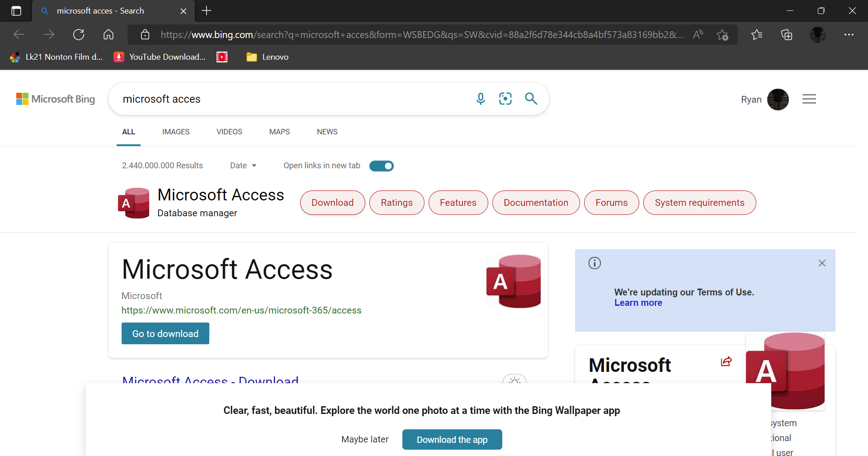The image size is (868, 456).
Task: Click the Features pill button
Action: pyautogui.click(x=458, y=203)
